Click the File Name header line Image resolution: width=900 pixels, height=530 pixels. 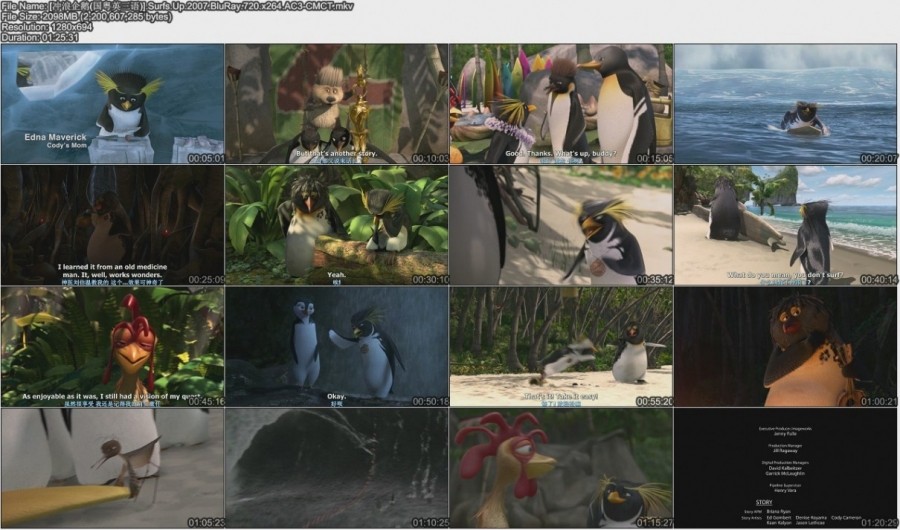tap(177, 6)
